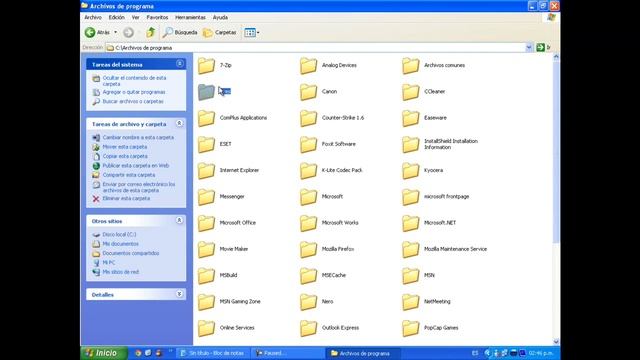The height and width of the screenshot is (360, 640).
Task: Select the K-Lite Codec Pack folder icon
Action: (x=308, y=171)
